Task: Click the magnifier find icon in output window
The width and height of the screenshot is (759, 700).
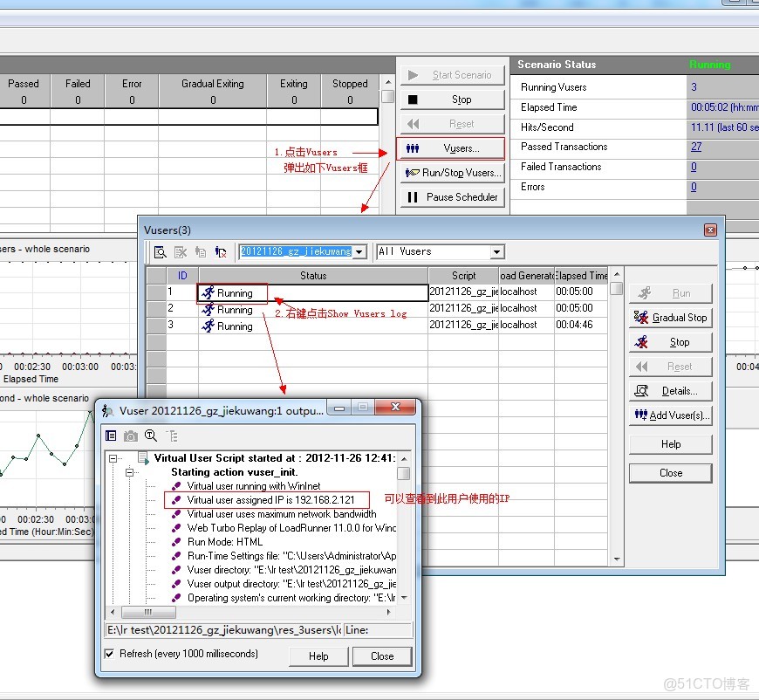Action: click(x=150, y=436)
